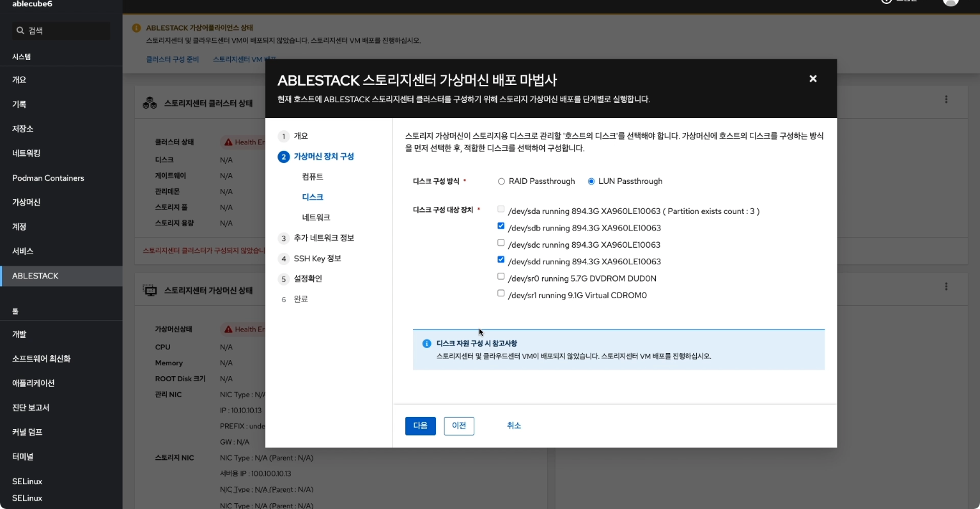Open 가상머신 in the sidebar

[61, 202]
